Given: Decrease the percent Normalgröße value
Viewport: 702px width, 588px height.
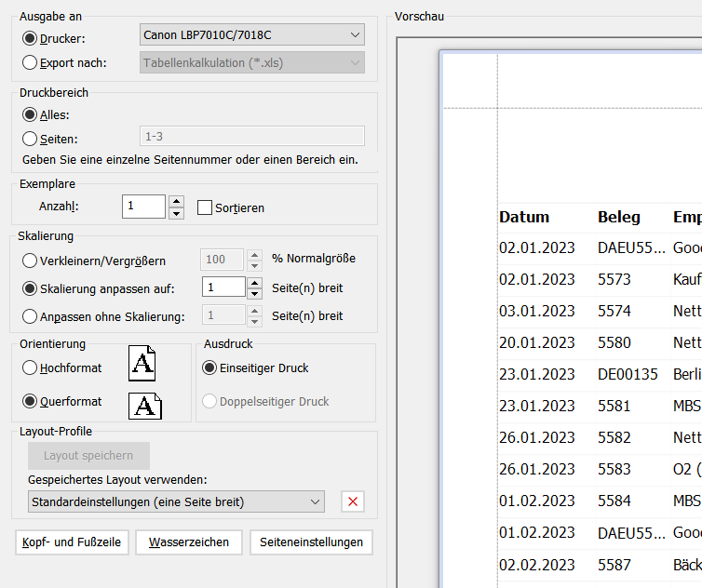Looking at the screenshot, I should 255,266.
